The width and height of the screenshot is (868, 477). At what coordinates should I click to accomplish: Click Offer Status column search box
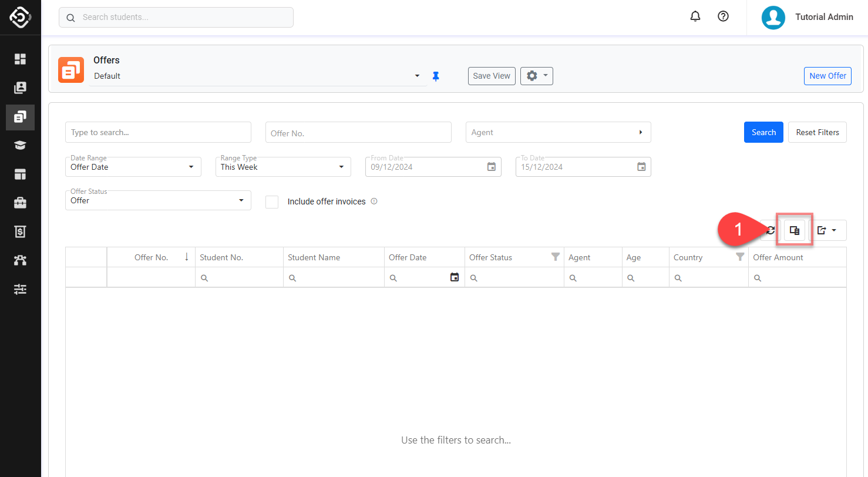point(514,277)
